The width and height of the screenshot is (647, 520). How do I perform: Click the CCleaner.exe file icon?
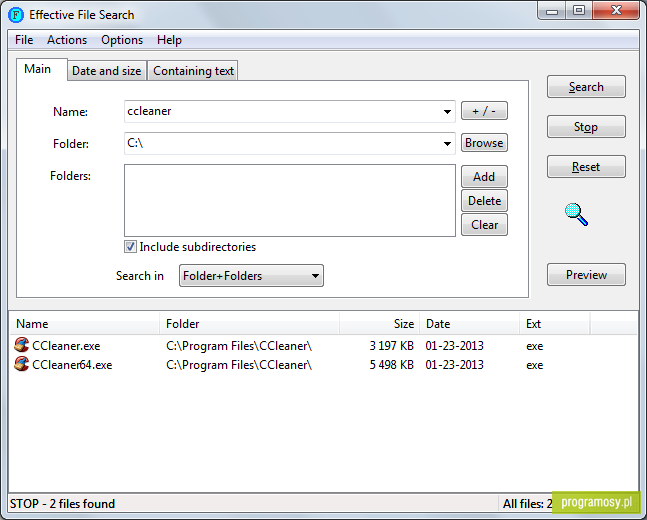(21, 345)
